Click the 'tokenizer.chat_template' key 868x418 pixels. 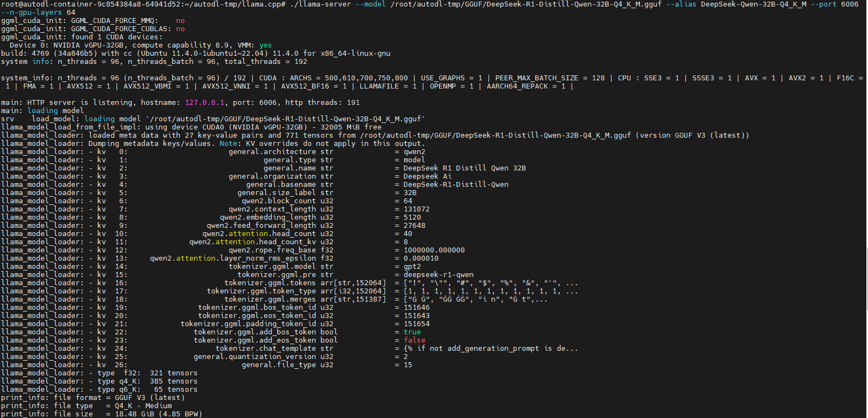pos(266,349)
